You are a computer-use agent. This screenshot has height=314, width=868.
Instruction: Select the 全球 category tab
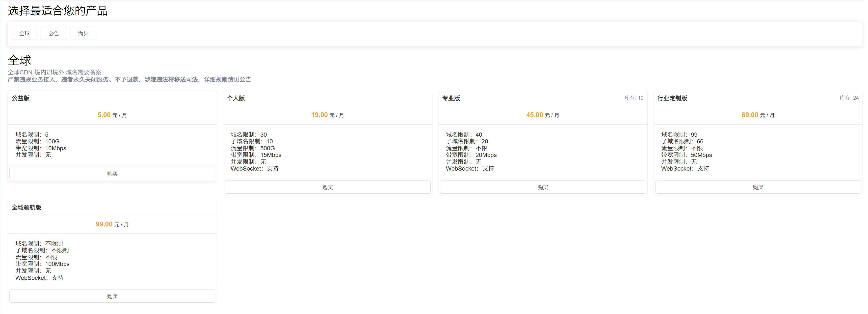point(24,33)
